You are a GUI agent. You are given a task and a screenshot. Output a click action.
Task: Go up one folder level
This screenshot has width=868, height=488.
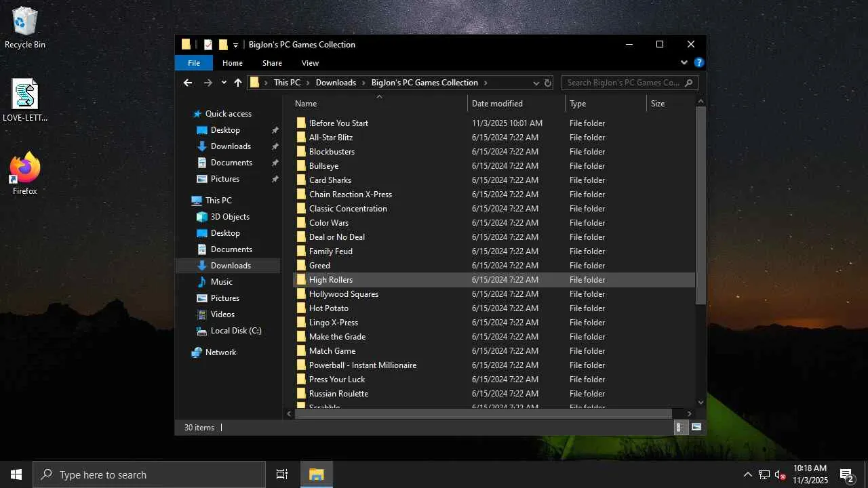pyautogui.click(x=238, y=83)
